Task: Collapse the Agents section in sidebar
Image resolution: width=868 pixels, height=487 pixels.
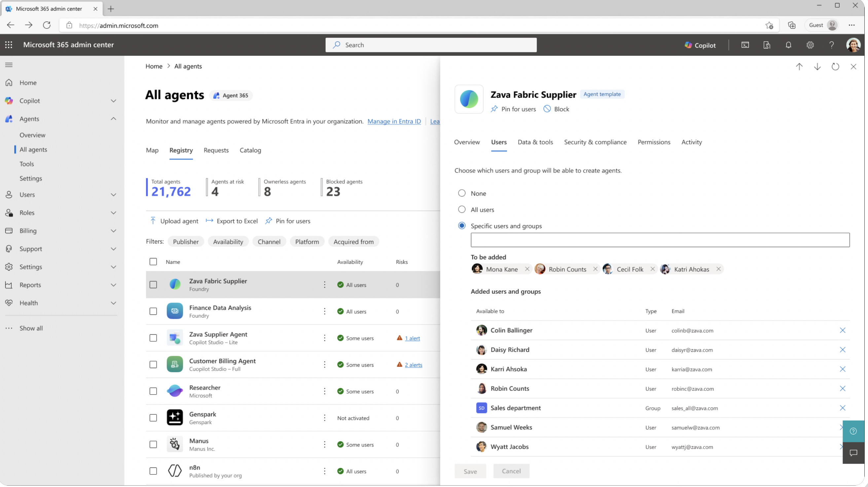Action: [114, 119]
